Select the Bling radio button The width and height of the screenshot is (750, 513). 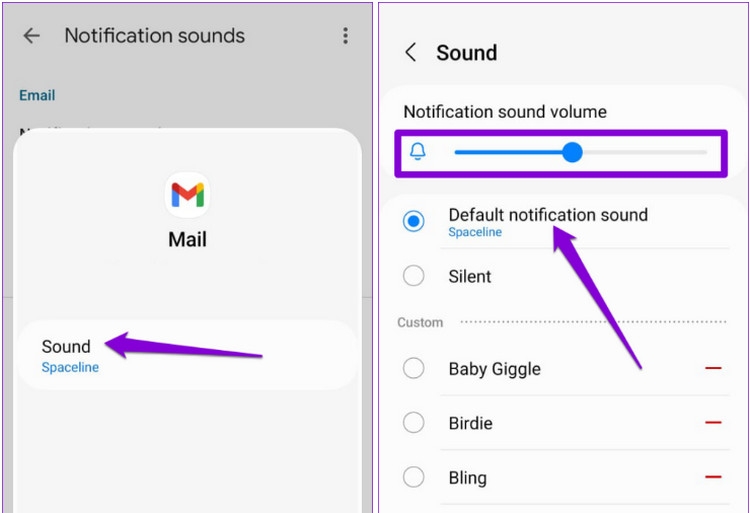click(413, 477)
